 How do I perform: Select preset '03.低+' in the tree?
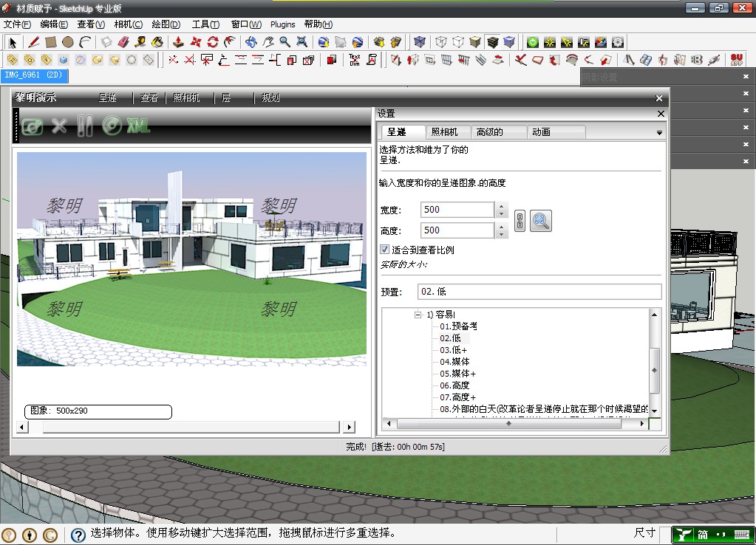click(x=453, y=350)
